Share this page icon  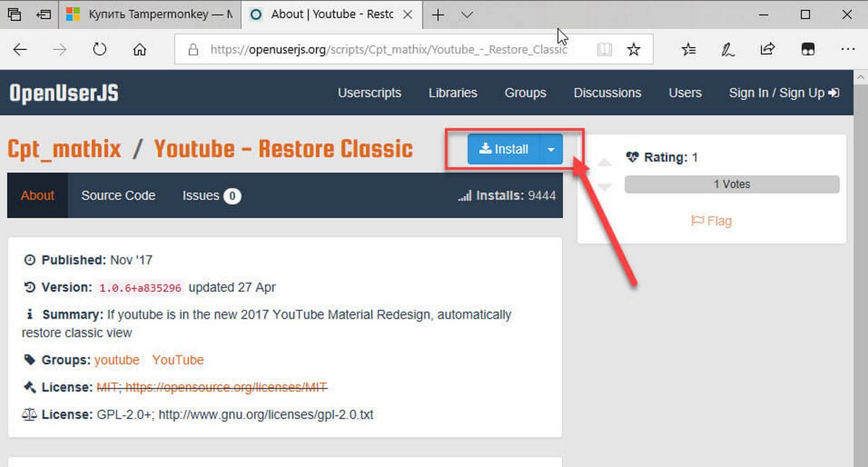coord(767,49)
